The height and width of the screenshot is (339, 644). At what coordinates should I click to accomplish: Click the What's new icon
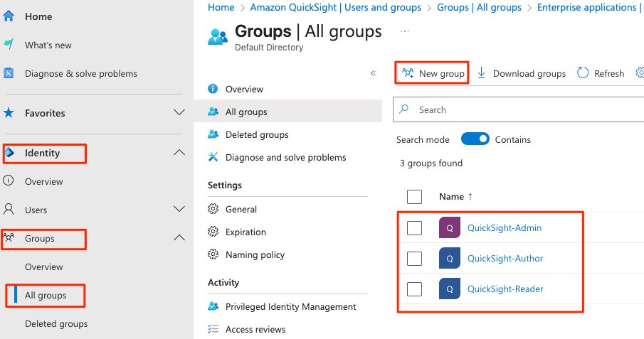(9, 44)
